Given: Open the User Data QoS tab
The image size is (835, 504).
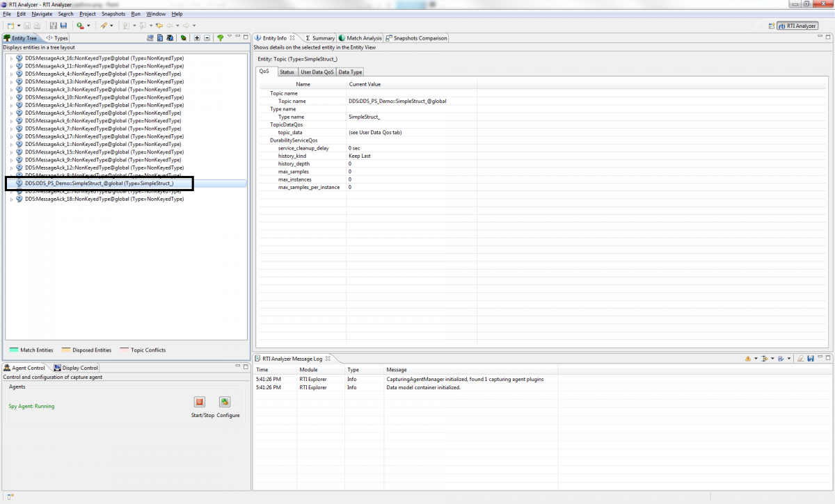Looking at the screenshot, I should [317, 72].
